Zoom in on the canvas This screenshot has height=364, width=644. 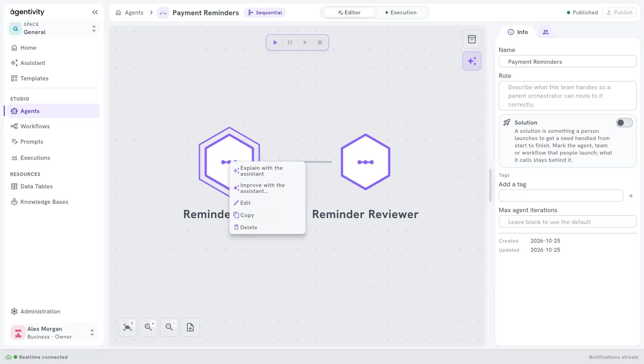(x=149, y=327)
